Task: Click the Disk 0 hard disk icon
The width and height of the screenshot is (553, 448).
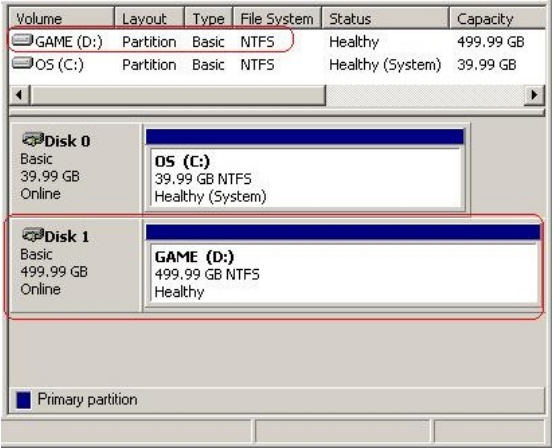Action: click(x=32, y=140)
